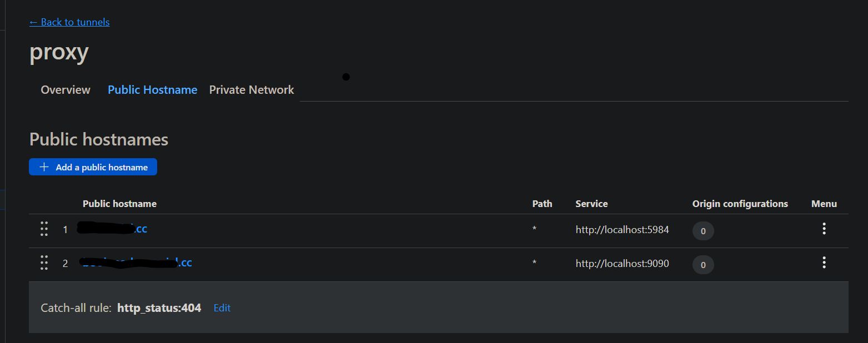This screenshot has height=343, width=868.
Task: Go back via the Back to tunnels link
Action: tap(69, 22)
